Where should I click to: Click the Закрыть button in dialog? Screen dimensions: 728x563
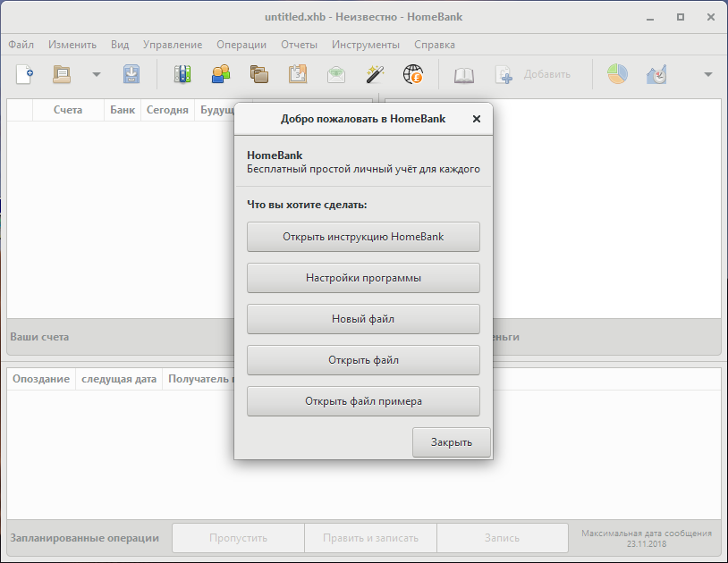452,442
